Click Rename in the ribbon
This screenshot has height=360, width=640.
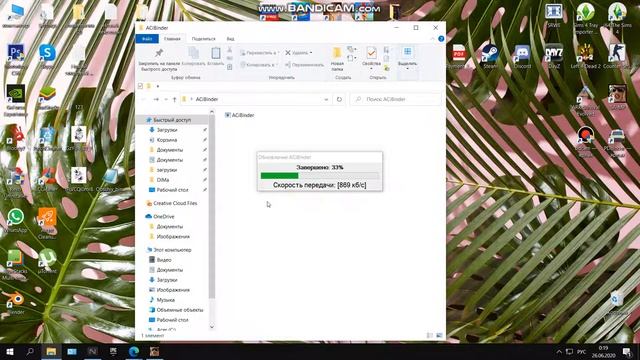304,64
